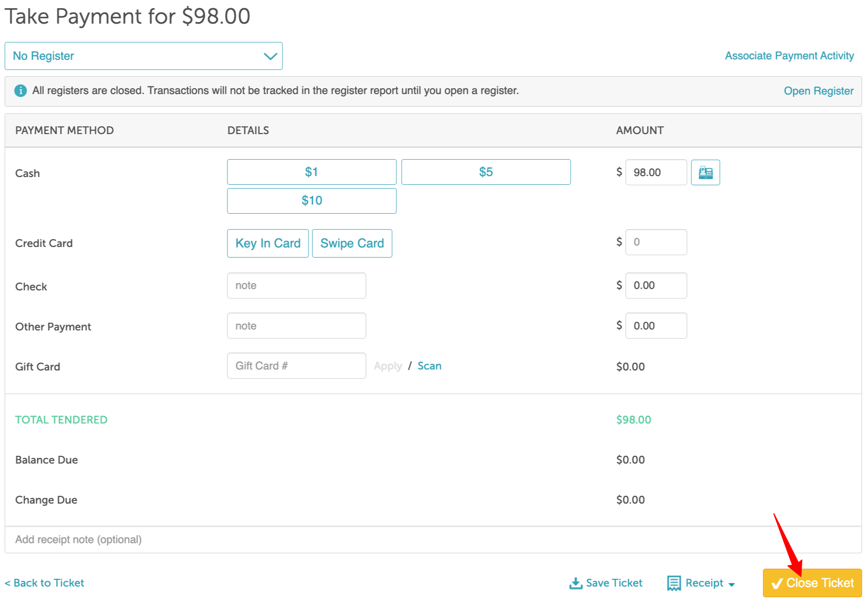
Task: Click the Open Register link
Action: tap(818, 91)
